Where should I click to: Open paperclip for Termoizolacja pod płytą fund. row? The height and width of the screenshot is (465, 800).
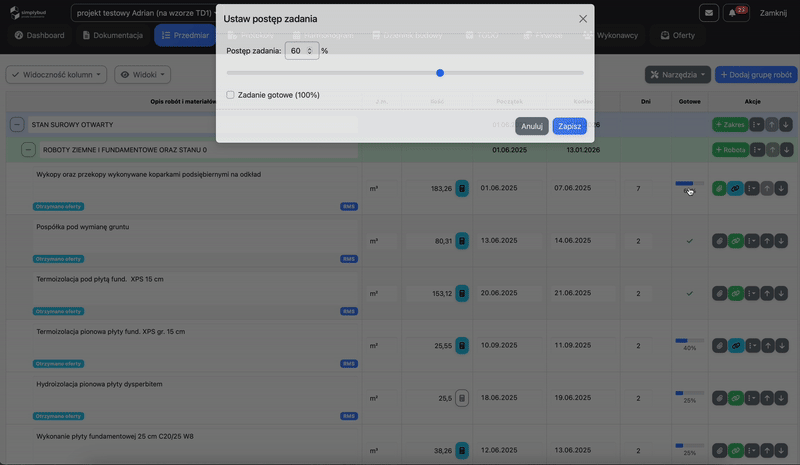click(x=719, y=293)
